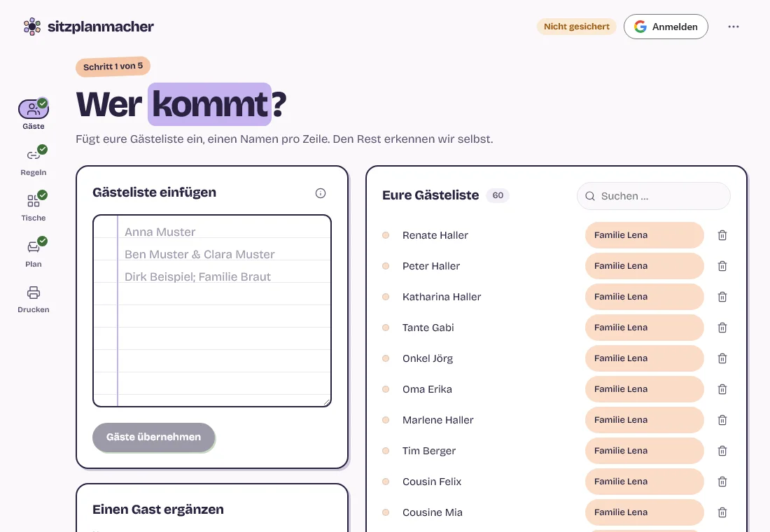Change Tim Berger's group tag
Image resolution: width=770 pixels, height=532 pixels.
(x=644, y=451)
